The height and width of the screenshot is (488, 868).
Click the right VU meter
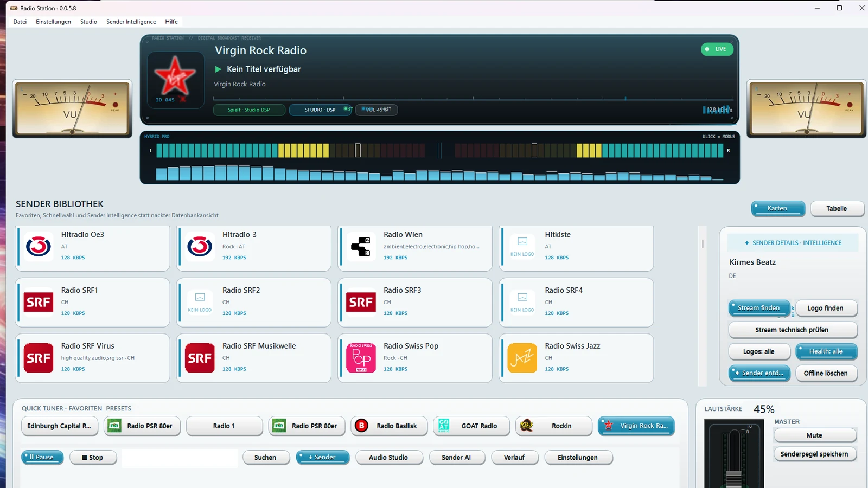(x=806, y=108)
